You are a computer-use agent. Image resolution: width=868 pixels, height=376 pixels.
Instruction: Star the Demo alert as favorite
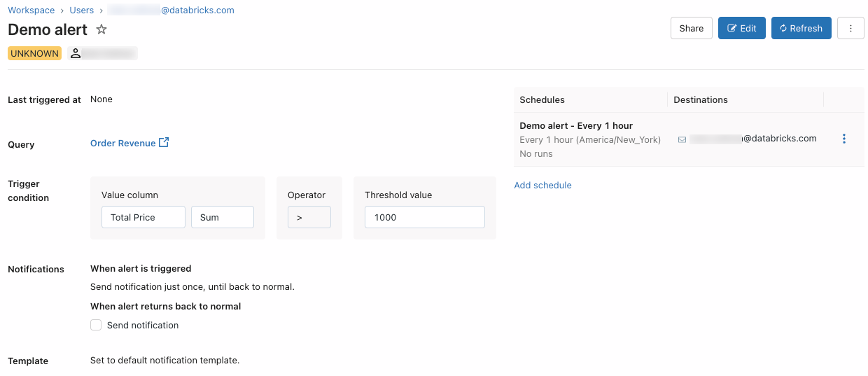101,29
